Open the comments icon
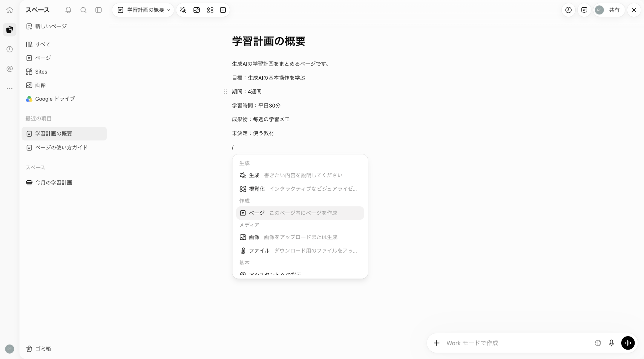644x359 pixels. 584,10
